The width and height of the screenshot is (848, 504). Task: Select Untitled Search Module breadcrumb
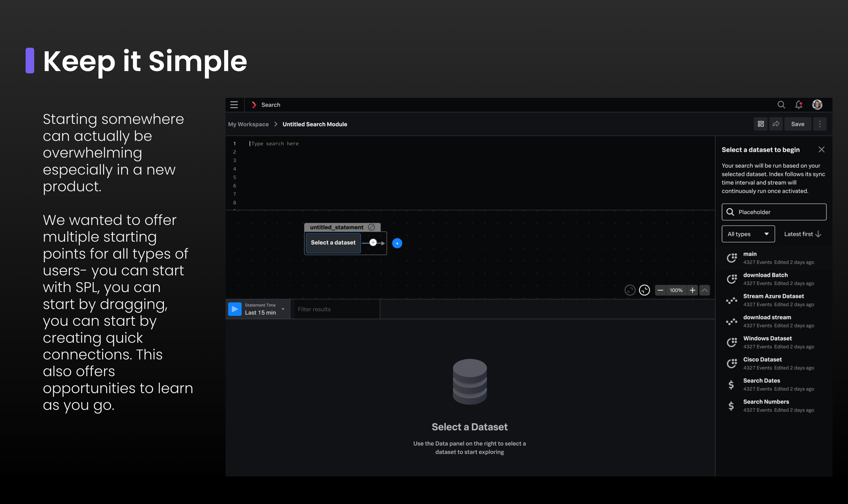315,124
